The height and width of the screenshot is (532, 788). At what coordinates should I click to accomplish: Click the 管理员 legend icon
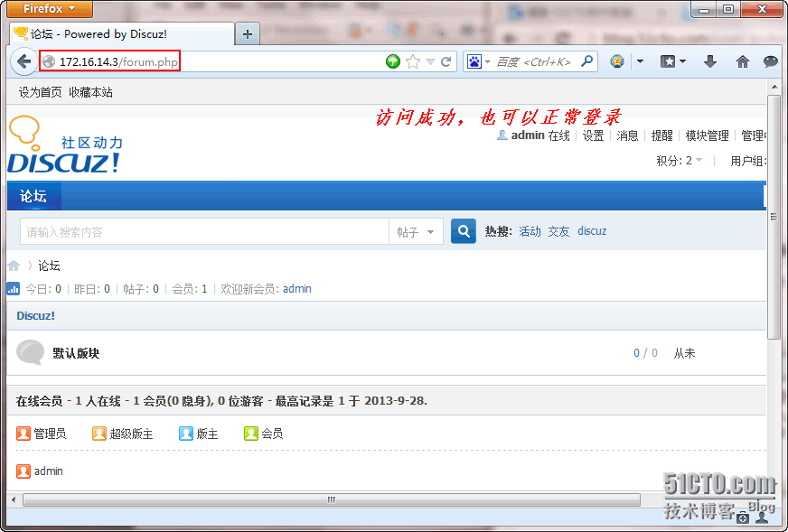23,433
